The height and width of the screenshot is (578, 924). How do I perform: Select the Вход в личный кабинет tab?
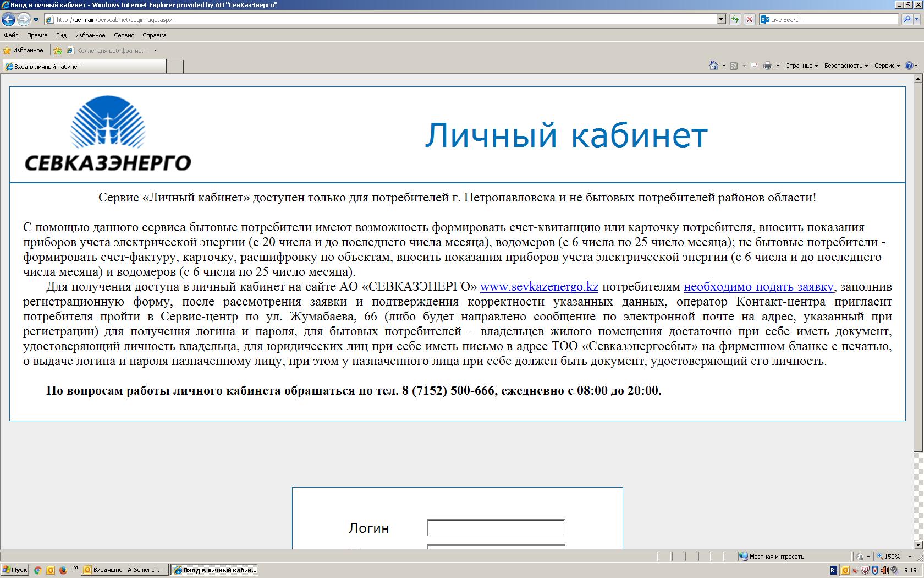84,66
